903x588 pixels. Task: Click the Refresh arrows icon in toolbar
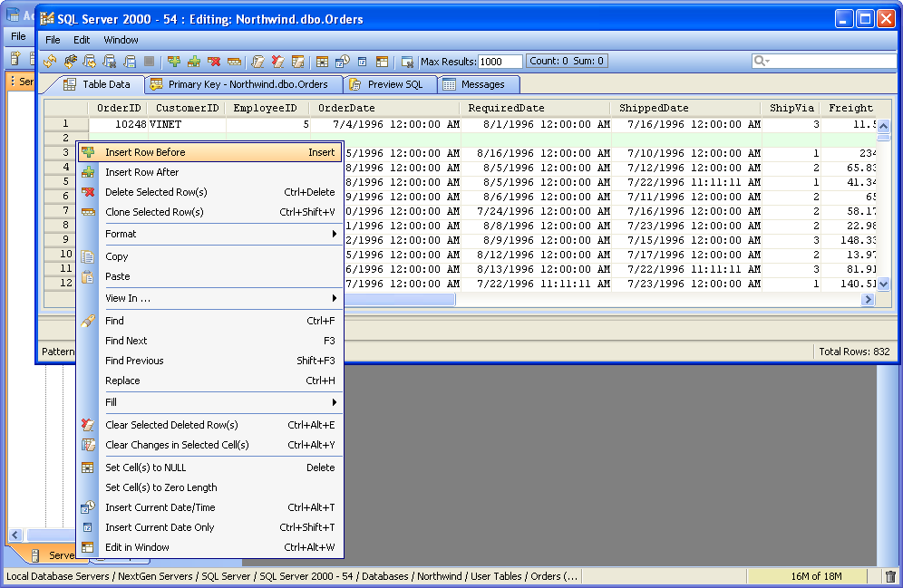[50, 61]
